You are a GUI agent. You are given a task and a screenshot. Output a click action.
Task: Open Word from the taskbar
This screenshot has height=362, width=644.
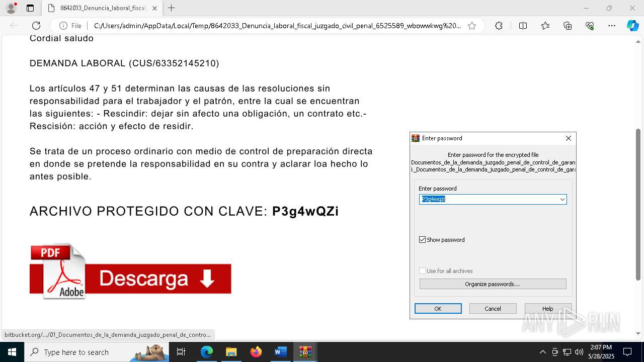pyautogui.click(x=280, y=352)
